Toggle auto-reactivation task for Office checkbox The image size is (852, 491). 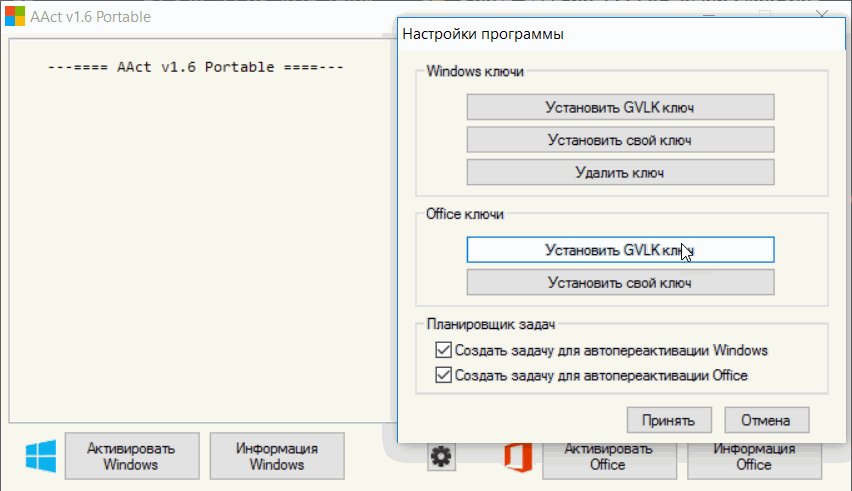click(443, 375)
